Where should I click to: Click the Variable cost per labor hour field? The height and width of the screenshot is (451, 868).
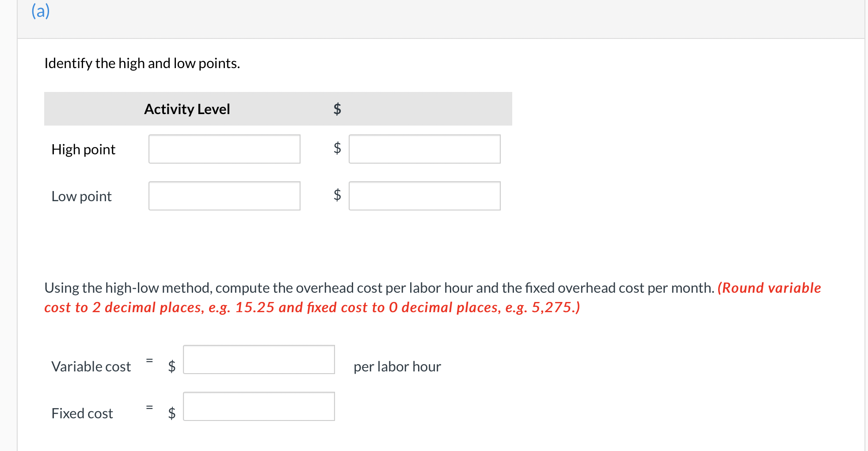click(259, 359)
